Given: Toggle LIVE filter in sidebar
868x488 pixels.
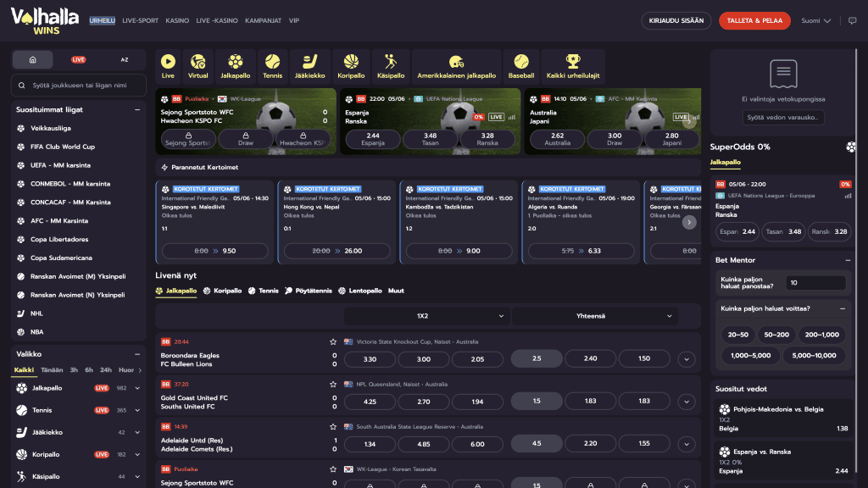Looking at the screenshot, I should click(78, 60).
